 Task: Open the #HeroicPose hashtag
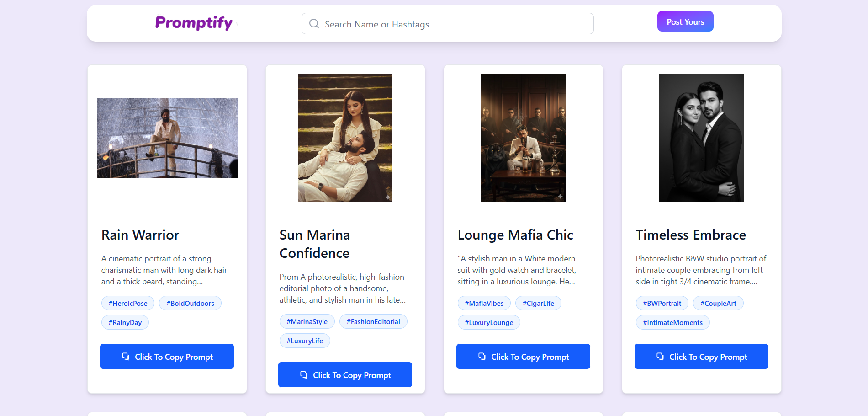pos(127,303)
